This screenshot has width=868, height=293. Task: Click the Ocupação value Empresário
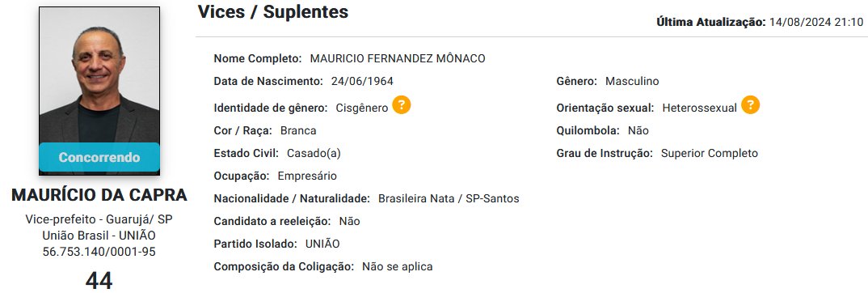click(307, 176)
